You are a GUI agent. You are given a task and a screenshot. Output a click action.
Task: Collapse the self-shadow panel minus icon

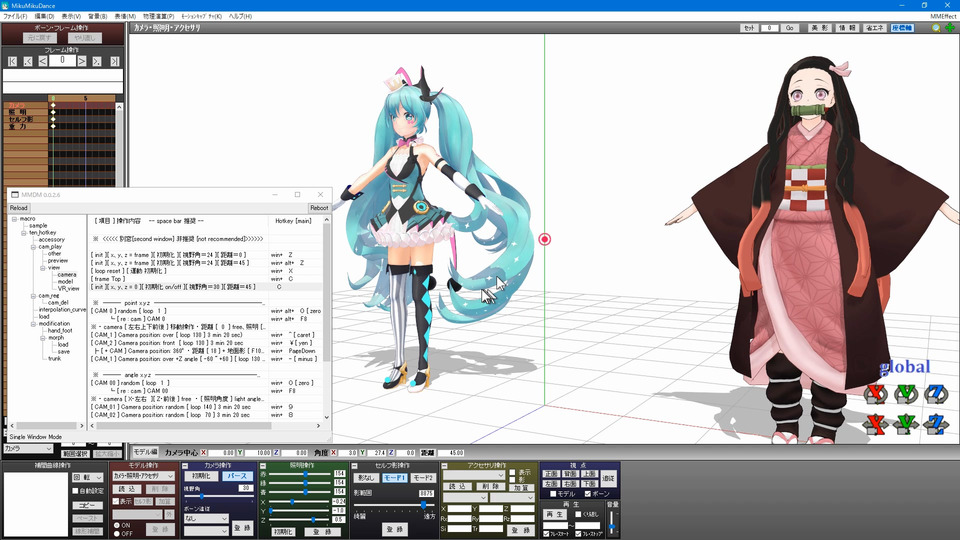tap(354, 466)
